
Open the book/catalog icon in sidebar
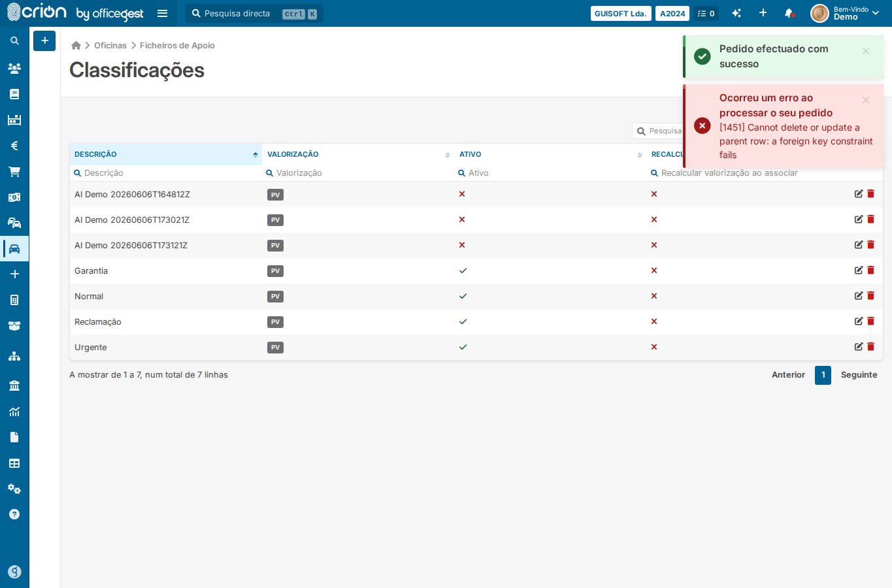[x=14, y=94]
